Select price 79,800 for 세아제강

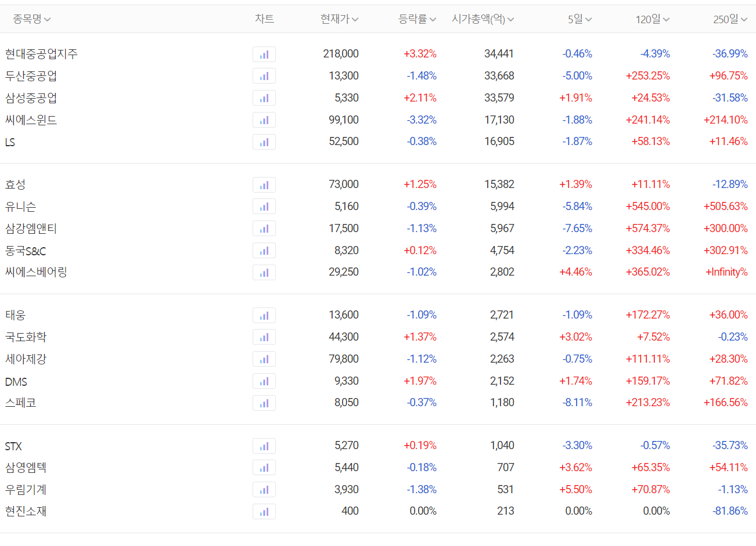[x=344, y=359]
